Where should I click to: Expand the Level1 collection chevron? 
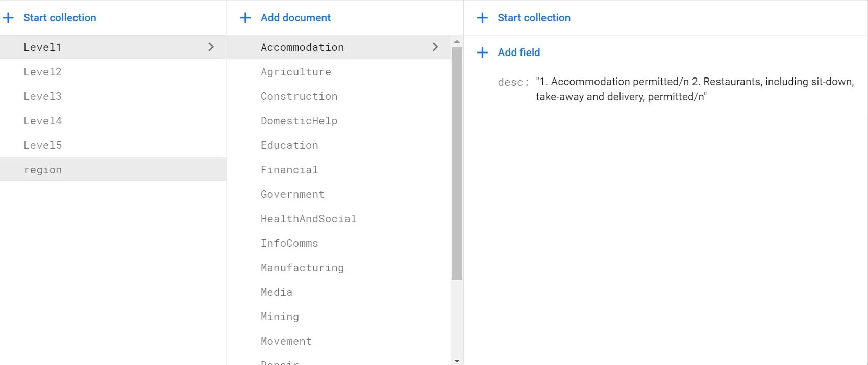211,47
